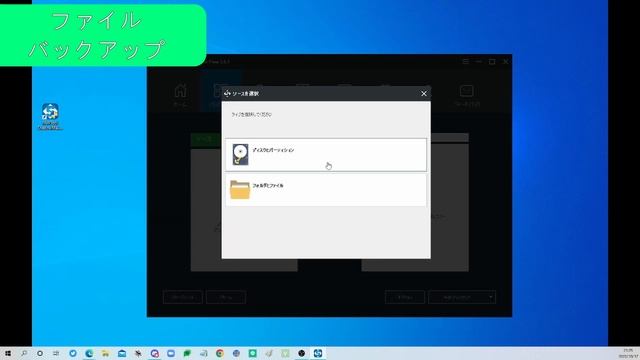Open the Mail app from the taskbar

point(122,353)
